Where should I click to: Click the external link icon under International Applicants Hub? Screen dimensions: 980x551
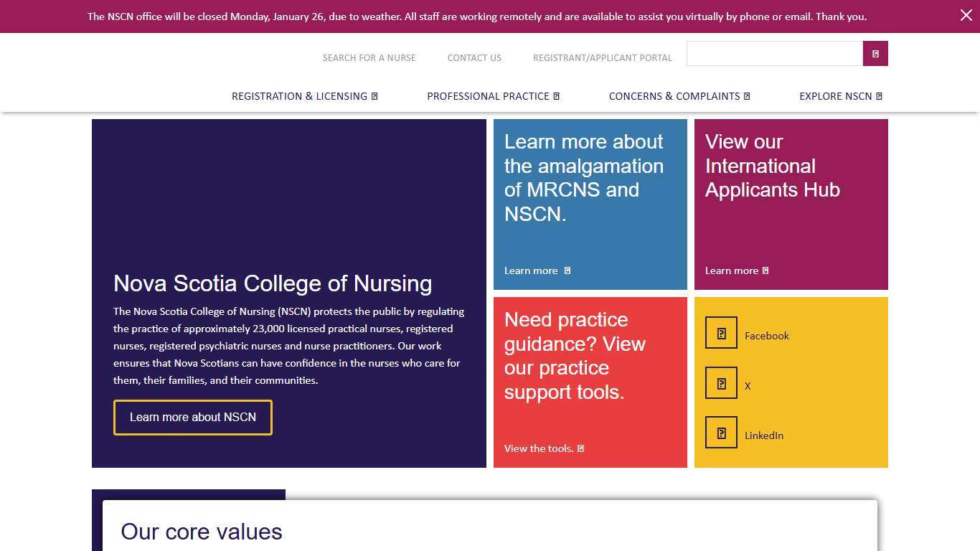(x=766, y=270)
